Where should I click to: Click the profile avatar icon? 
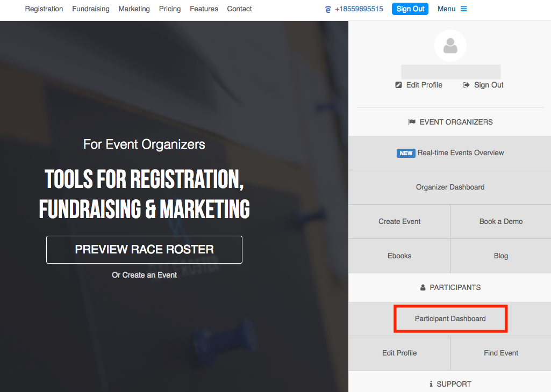tap(450, 46)
